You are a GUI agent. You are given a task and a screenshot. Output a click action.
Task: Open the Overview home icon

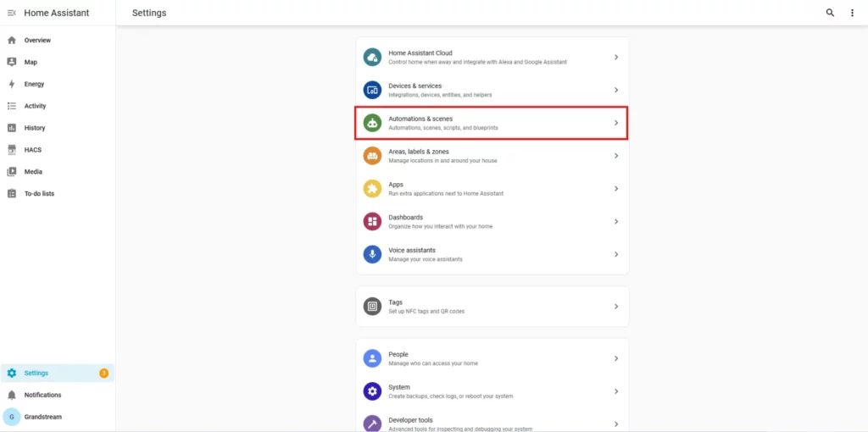(x=12, y=41)
